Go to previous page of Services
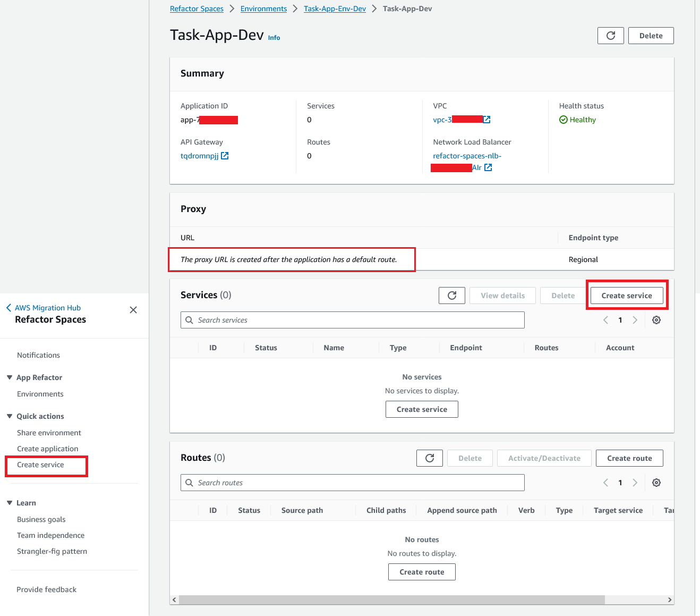The width and height of the screenshot is (700, 616). [x=605, y=320]
